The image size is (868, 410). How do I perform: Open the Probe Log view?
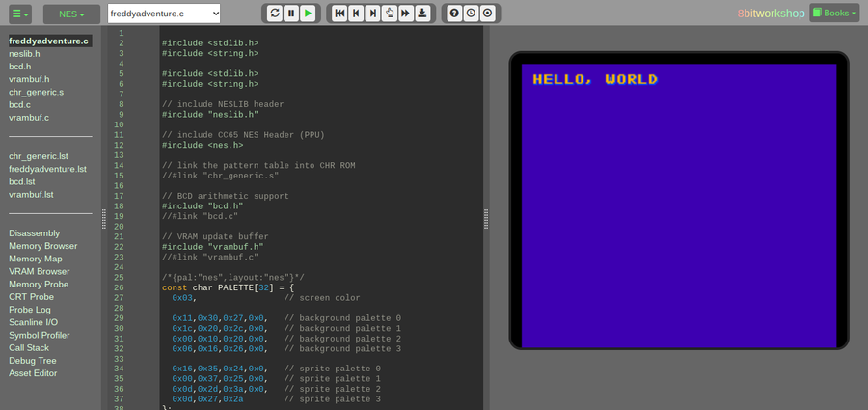[30, 310]
